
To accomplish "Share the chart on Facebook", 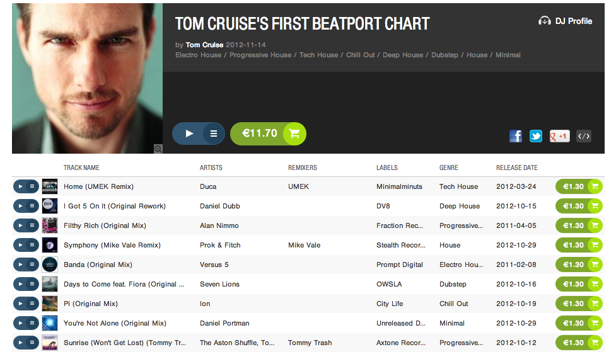I will (516, 135).
